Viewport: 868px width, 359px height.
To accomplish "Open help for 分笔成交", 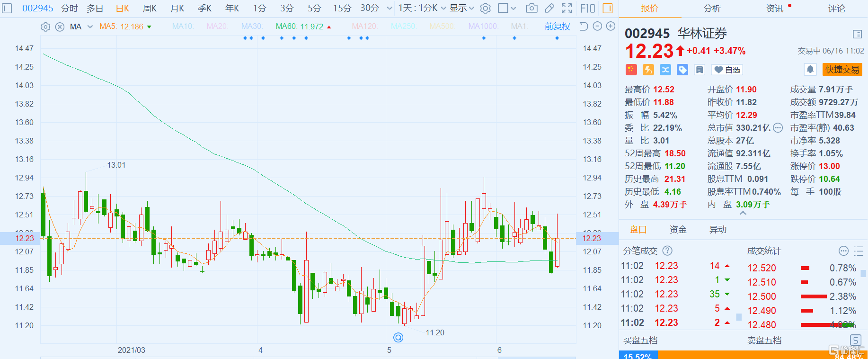I will 667,251.
